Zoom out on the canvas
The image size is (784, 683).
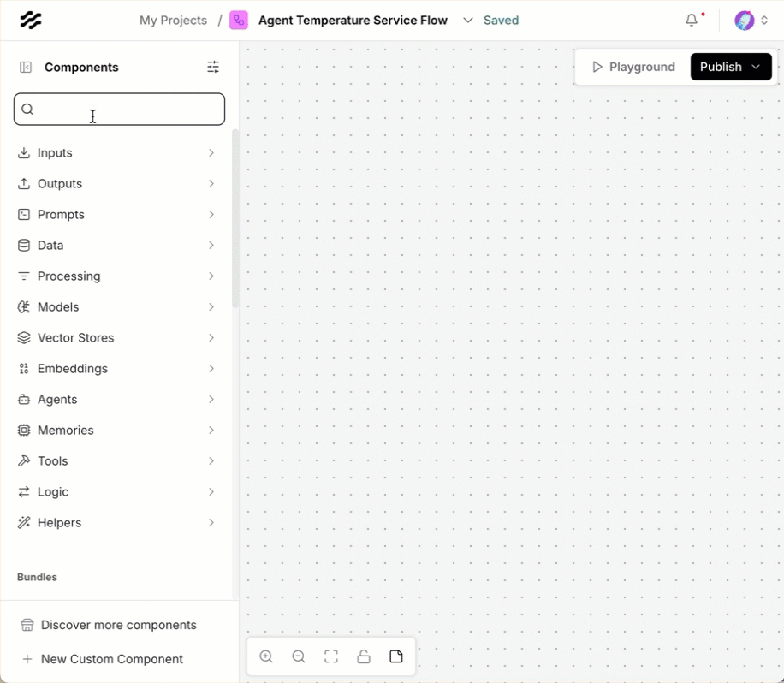[299, 656]
